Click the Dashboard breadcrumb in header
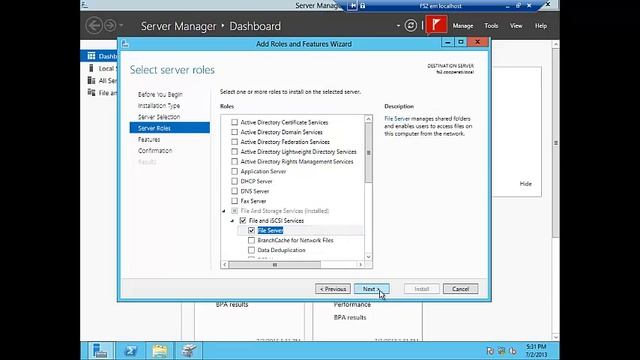 (255, 26)
